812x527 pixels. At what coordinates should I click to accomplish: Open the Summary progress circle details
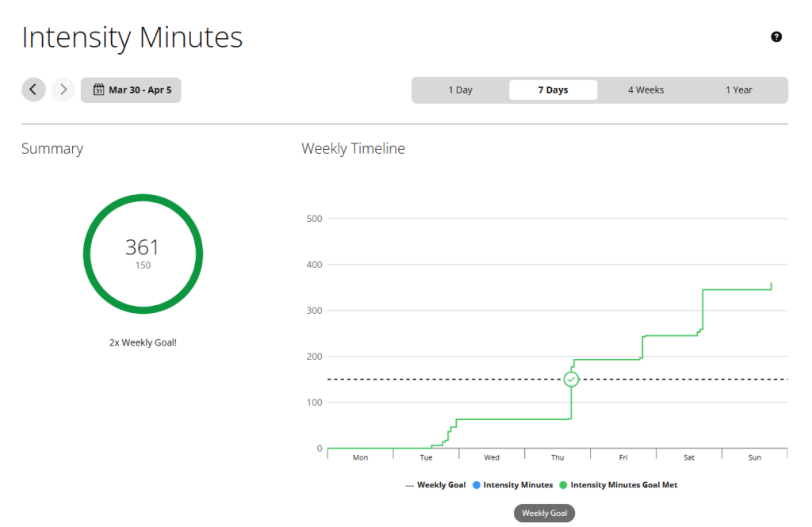coord(143,254)
